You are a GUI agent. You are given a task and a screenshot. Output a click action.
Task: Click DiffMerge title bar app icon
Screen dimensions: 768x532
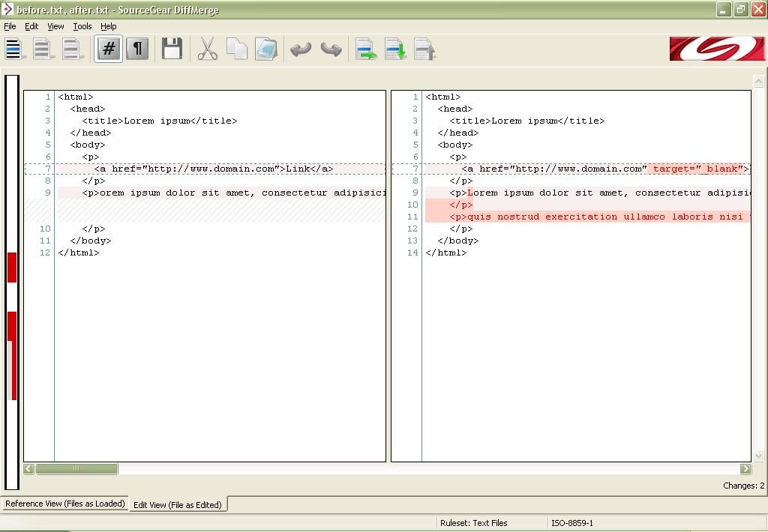coord(7,9)
